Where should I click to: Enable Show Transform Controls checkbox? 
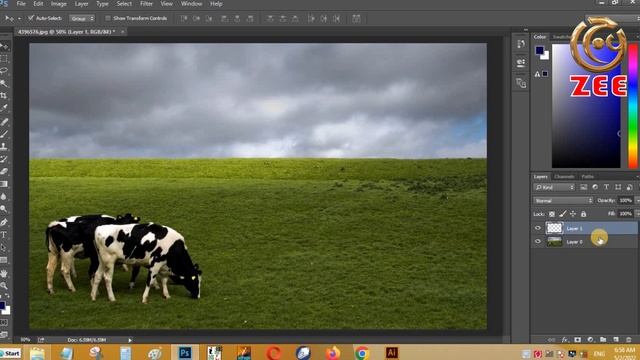tap(108, 18)
